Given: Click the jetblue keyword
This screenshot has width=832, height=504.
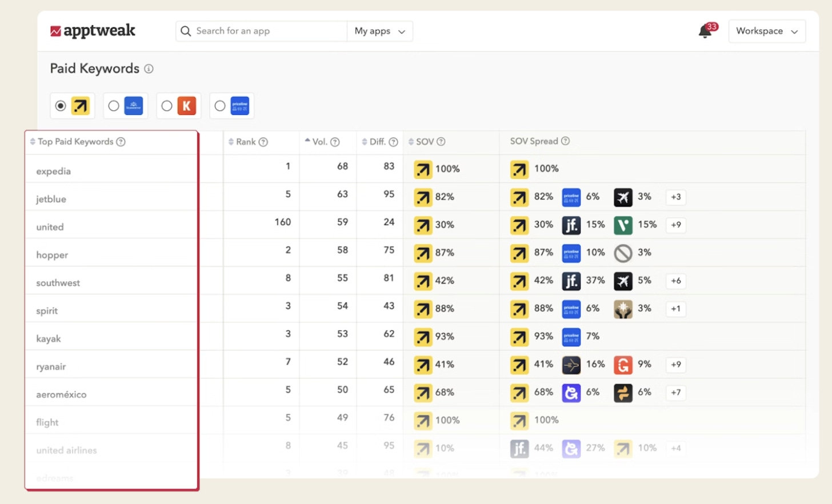Looking at the screenshot, I should [x=51, y=199].
